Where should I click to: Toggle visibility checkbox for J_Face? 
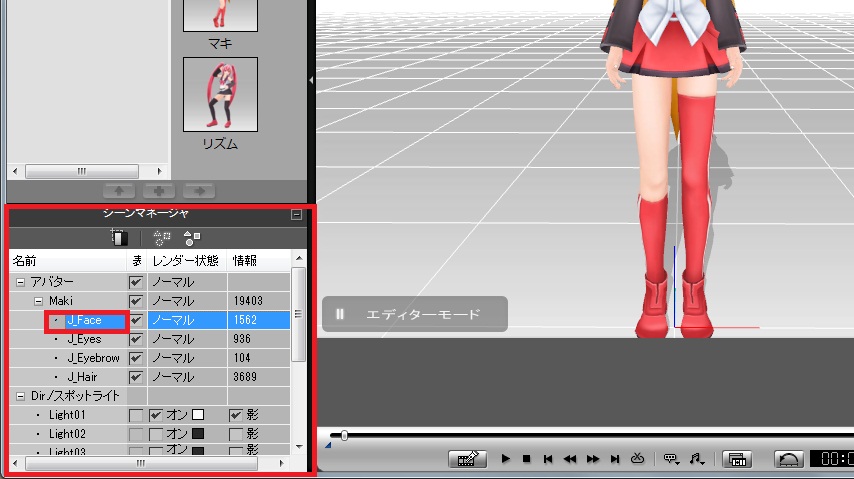[x=136, y=320]
